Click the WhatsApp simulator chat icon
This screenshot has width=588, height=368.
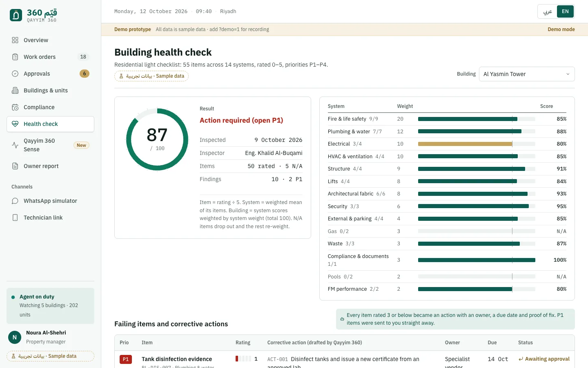pyautogui.click(x=15, y=201)
